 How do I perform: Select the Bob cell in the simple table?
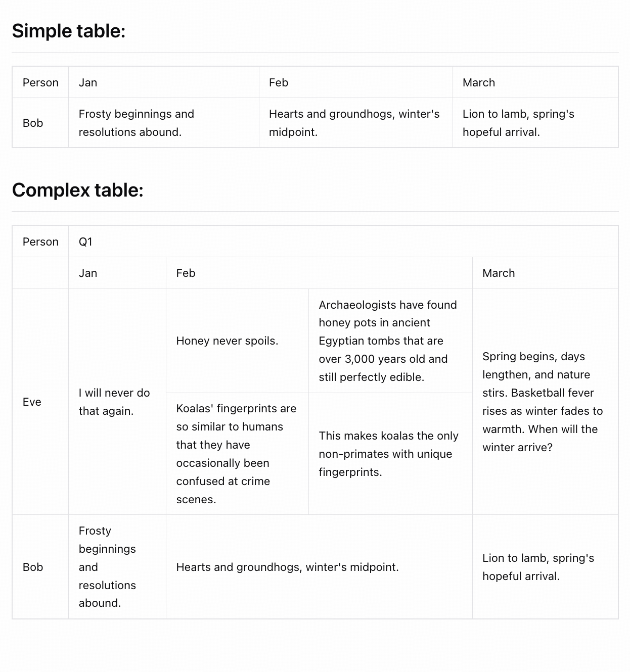pos(33,123)
